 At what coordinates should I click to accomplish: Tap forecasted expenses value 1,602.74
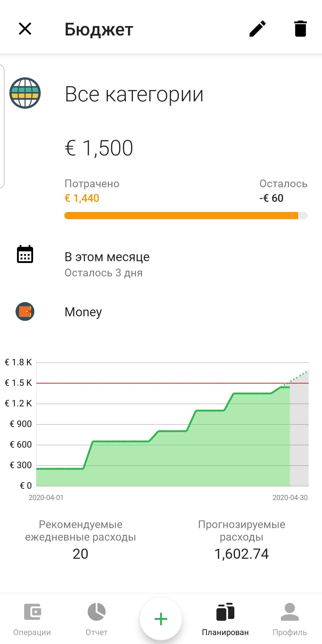point(241,554)
